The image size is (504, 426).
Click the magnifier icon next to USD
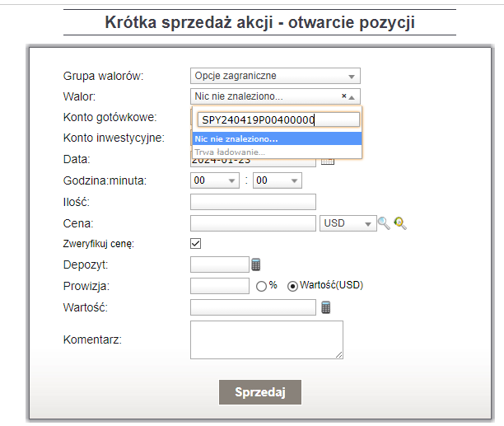pyautogui.click(x=384, y=222)
